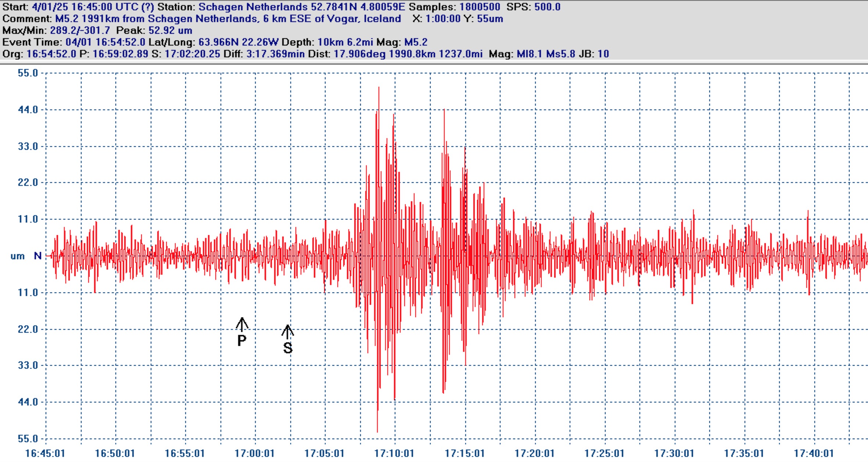
Task: Click the 17:10:01 time axis label
Action: tap(394, 454)
